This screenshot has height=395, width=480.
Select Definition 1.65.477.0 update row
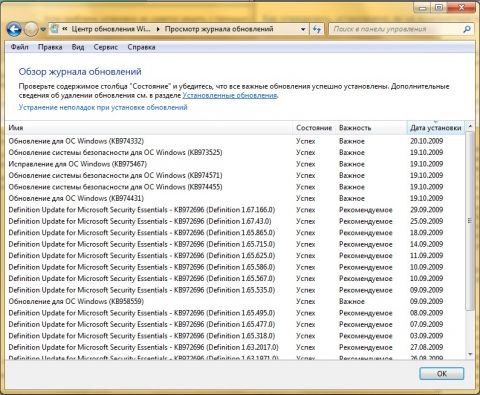pos(235,324)
